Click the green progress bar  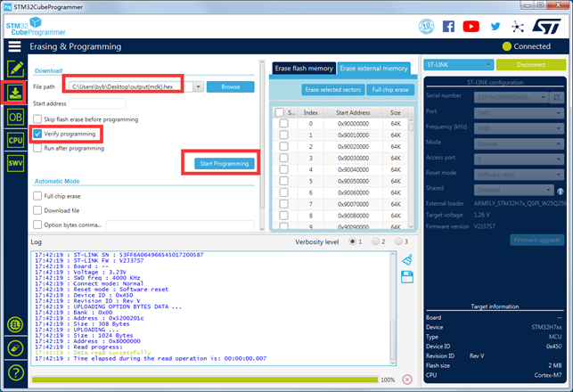pyautogui.click(x=205, y=380)
